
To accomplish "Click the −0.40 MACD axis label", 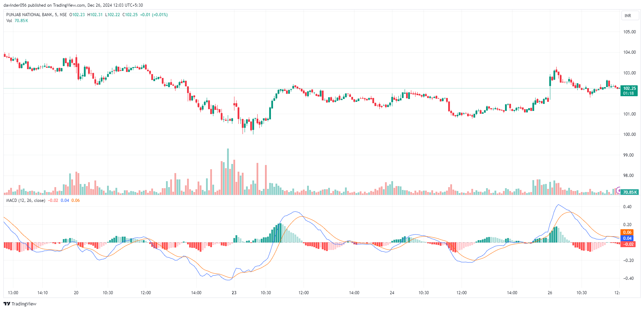I will click(x=628, y=278).
